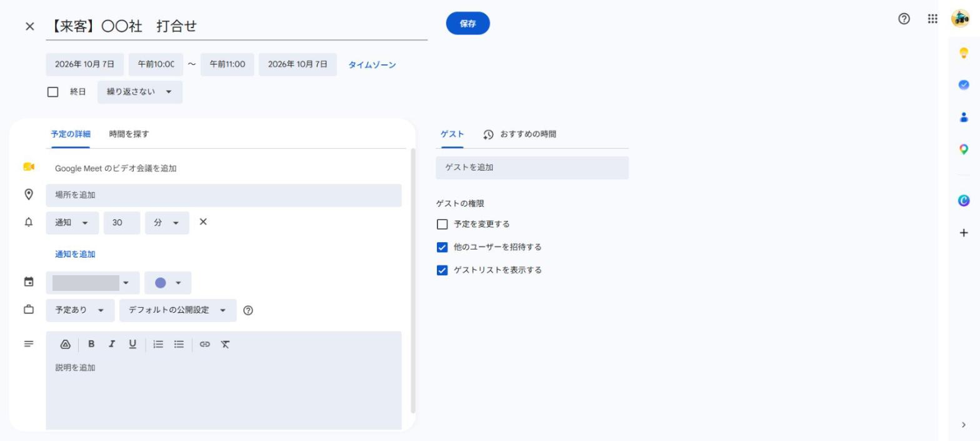Insert a numbered list in description
Viewport: 980px width, 441px height.
159,344
